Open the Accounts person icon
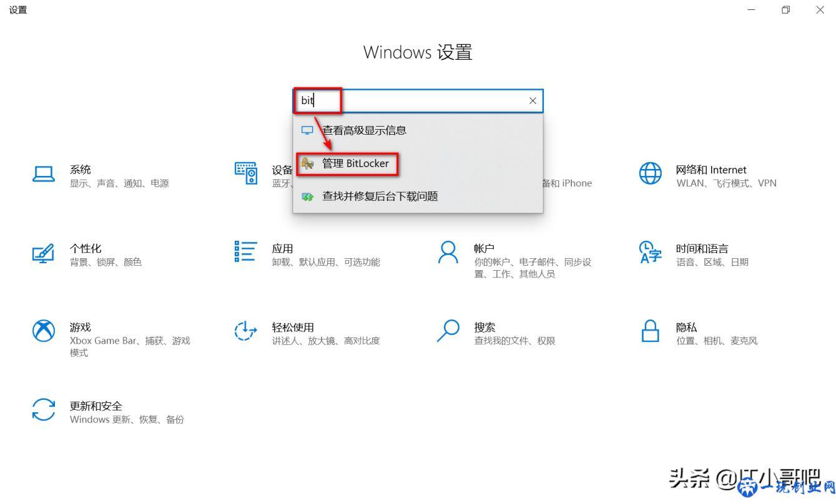Viewport: 836px width, 504px height. click(x=448, y=252)
